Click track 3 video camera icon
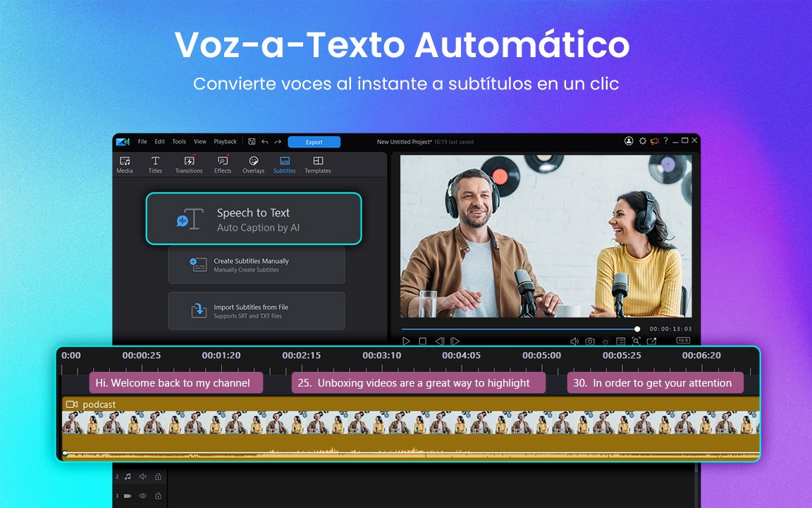The height and width of the screenshot is (508, 812). tap(128, 496)
